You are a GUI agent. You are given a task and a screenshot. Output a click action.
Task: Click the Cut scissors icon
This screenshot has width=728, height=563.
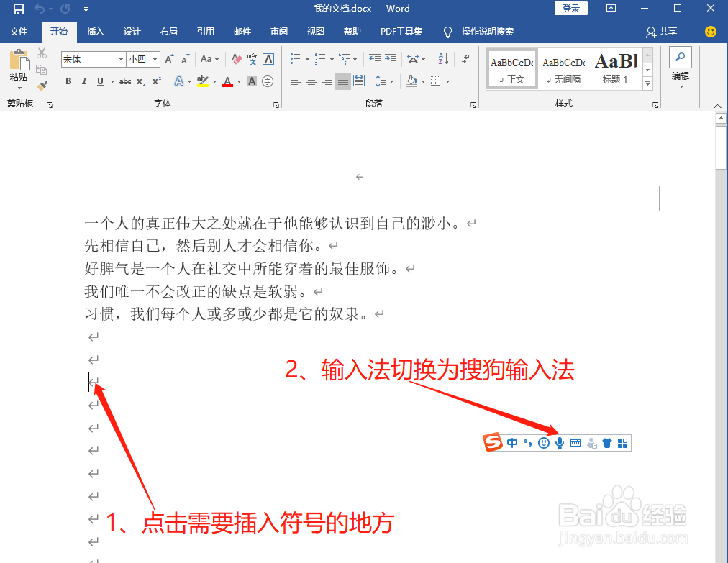click(41, 53)
